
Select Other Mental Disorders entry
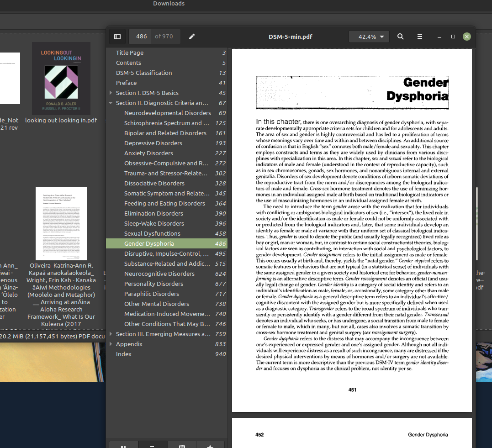pos(167,304)
